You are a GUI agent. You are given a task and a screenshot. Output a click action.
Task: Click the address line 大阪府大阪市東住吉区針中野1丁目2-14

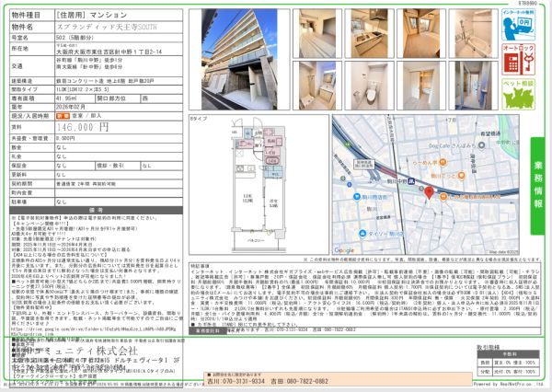tap(109, 52)
